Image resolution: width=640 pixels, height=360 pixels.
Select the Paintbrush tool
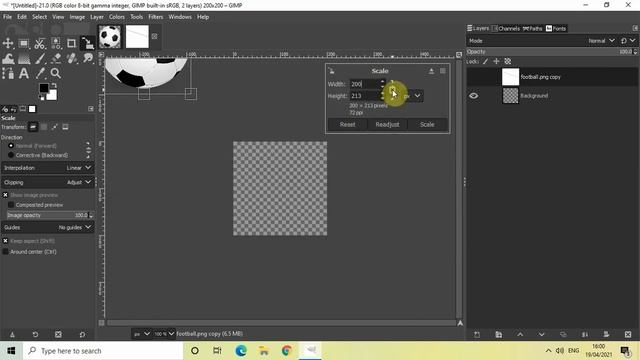click(x=40, y=59)
